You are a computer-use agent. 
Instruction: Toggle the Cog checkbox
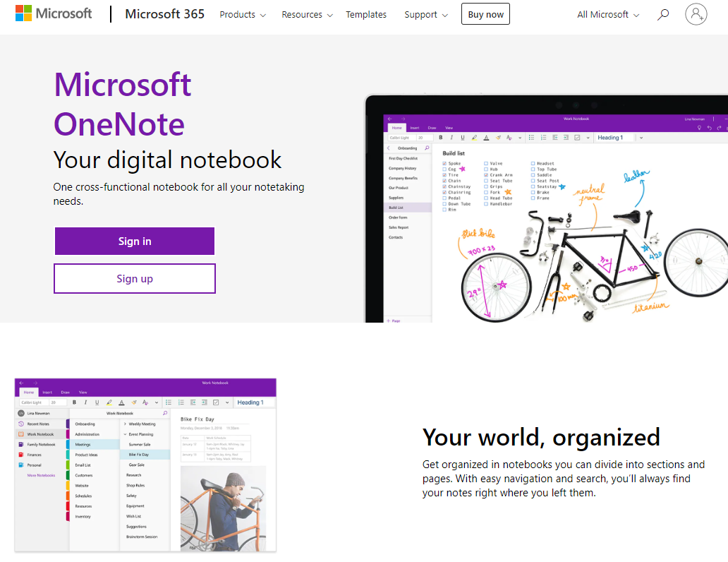point(444,169)
